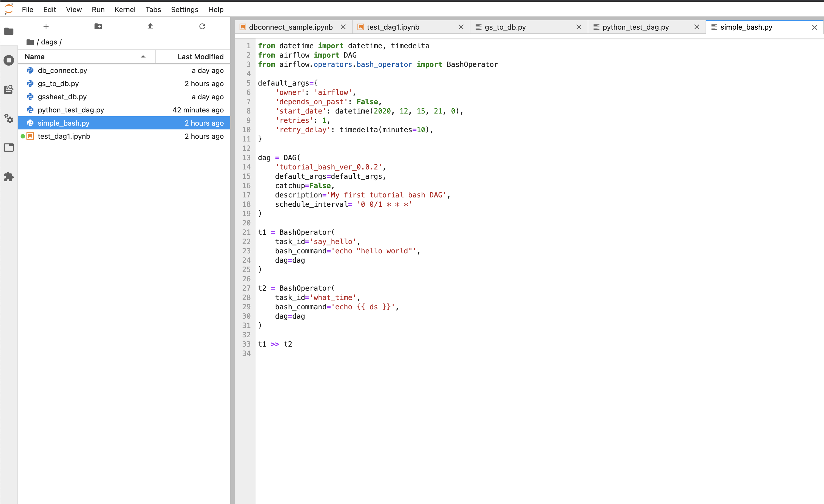The height and width of the screenshot is (504, 824).
Task: Click the dags breadcrumb link
Action: (49, 42)
